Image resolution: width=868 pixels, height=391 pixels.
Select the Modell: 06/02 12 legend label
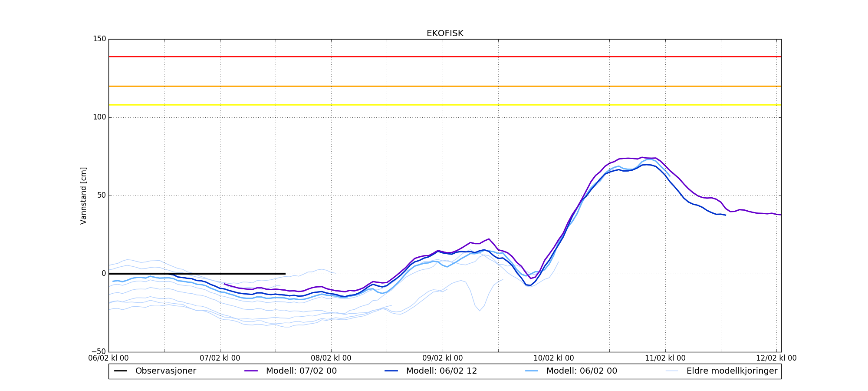[441, 371]
